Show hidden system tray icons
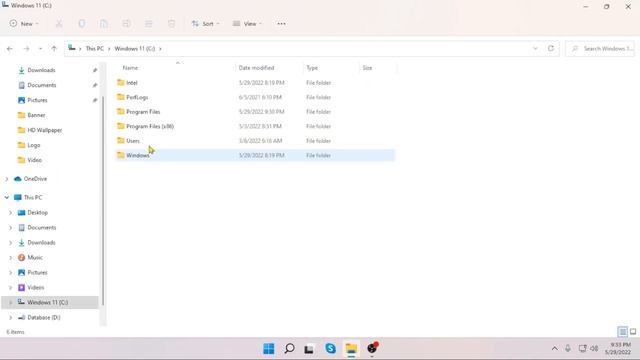The width and height of the screenshot is (640, 360). [x=554, y=349]
